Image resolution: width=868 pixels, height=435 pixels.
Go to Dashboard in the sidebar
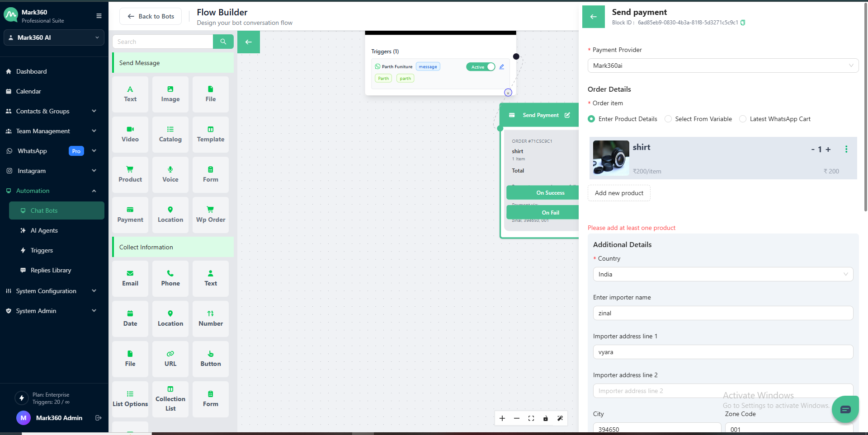click(x=32, y=71)
